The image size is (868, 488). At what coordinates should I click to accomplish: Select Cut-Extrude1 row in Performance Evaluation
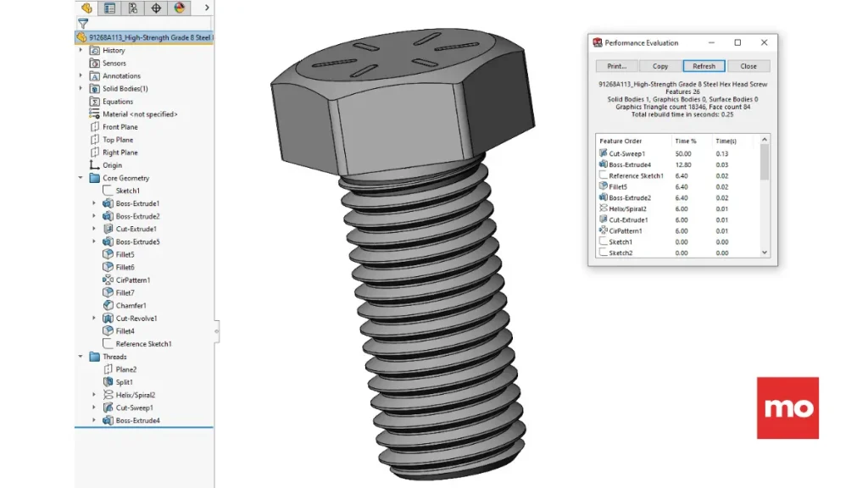(x=677, y=220)
